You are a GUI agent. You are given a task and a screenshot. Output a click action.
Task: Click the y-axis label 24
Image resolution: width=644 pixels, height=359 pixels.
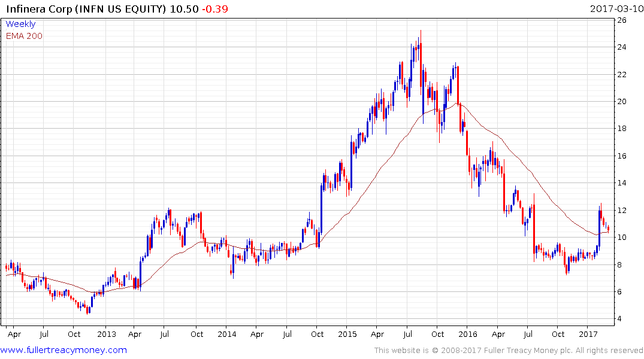coord(622,47)
